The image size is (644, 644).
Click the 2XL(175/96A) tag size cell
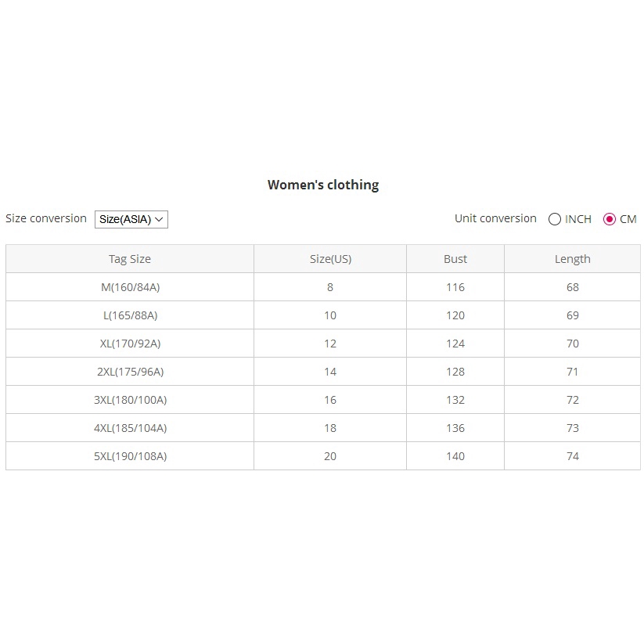click(x=130, y=372)
